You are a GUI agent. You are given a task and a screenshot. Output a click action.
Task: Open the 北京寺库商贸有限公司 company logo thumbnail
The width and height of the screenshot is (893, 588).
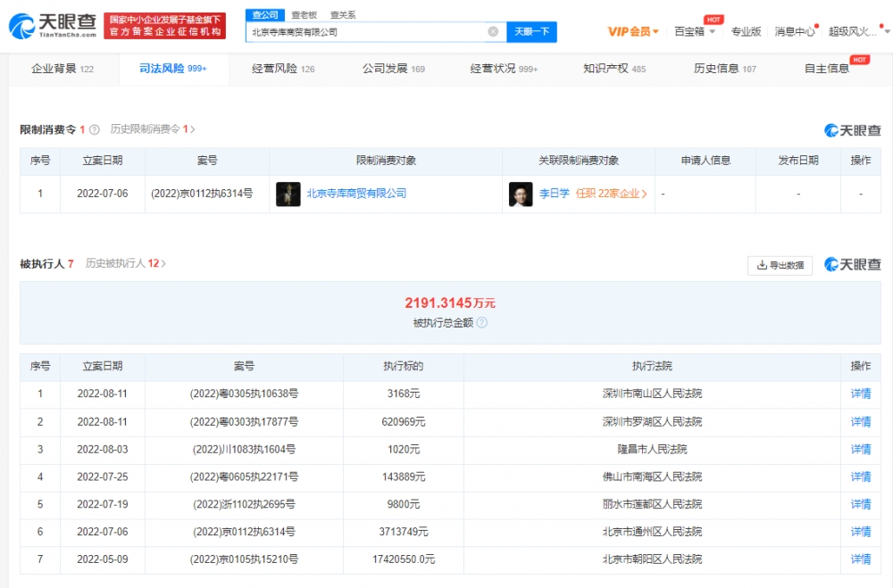(288, 195)
